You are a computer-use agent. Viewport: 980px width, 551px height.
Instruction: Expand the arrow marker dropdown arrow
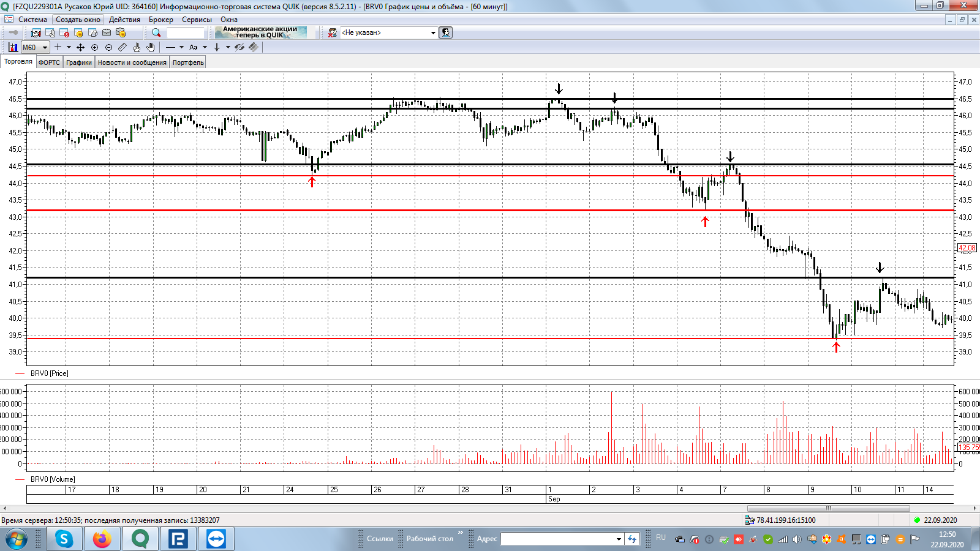tap(228, 47)
